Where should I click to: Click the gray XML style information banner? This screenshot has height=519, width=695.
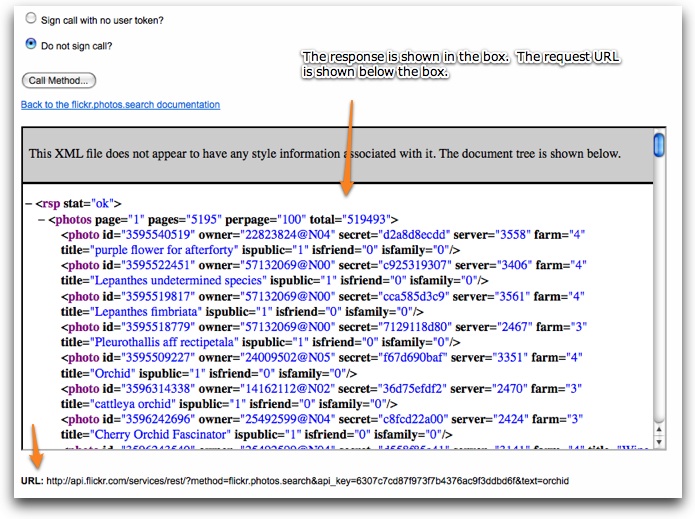click(x=335, y=155)
